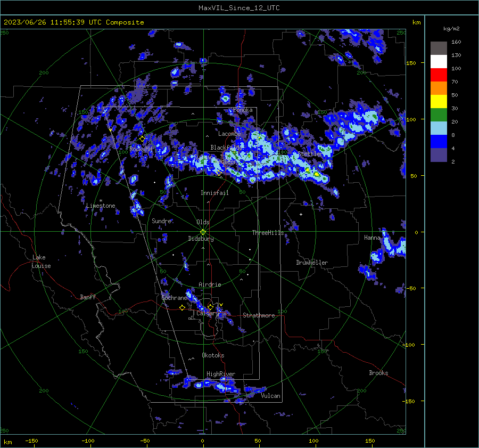Click the Lake Louise label
Image resolution: width=479 pixels, height=448 pixels.
[41, 262]
